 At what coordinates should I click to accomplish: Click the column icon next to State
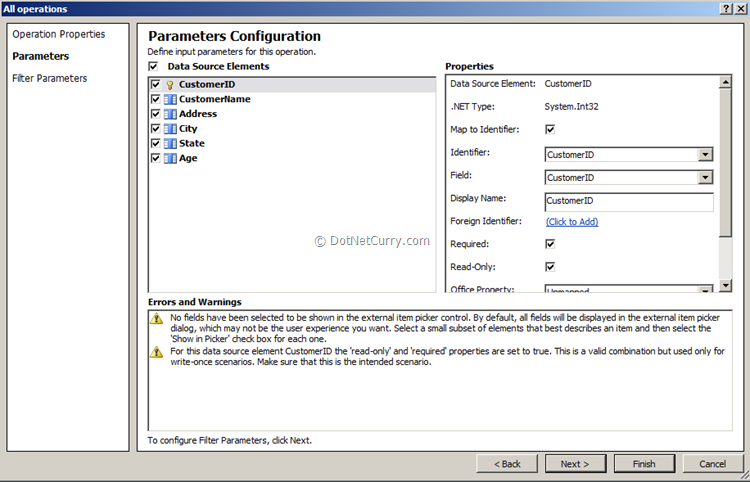tap(170, 143)
